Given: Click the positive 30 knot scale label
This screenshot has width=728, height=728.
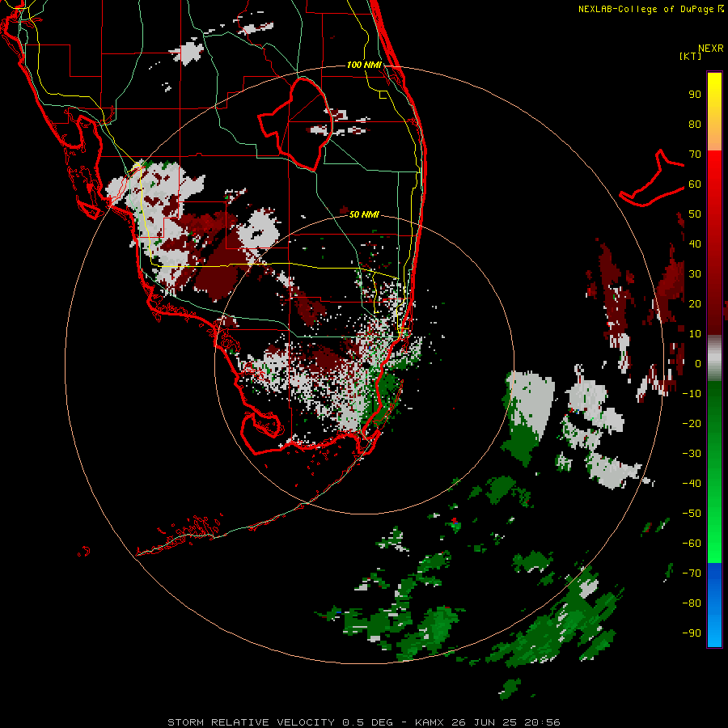Looking at the screenshot, I should point(695,274).
